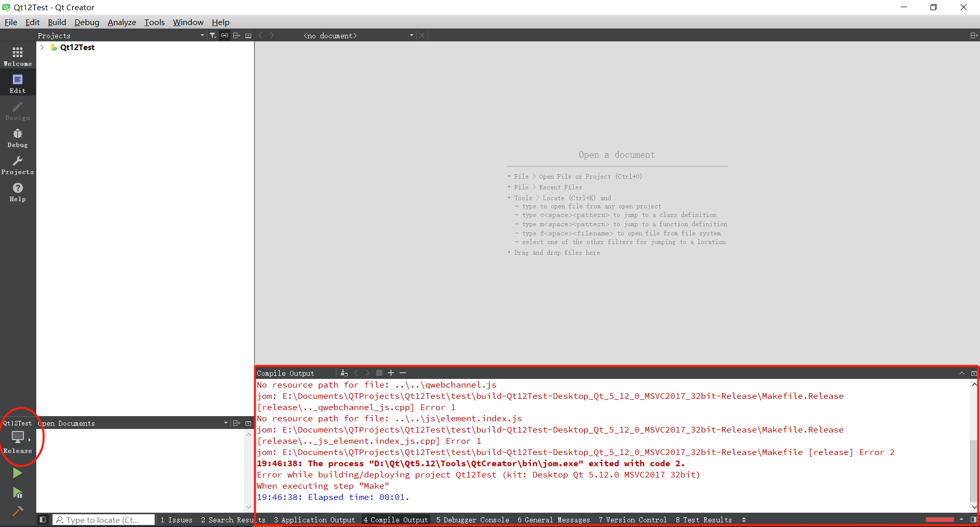This screenshot has height=527, width=980.
Task: Open the output panes selector arrows
Action: [744, 519]
